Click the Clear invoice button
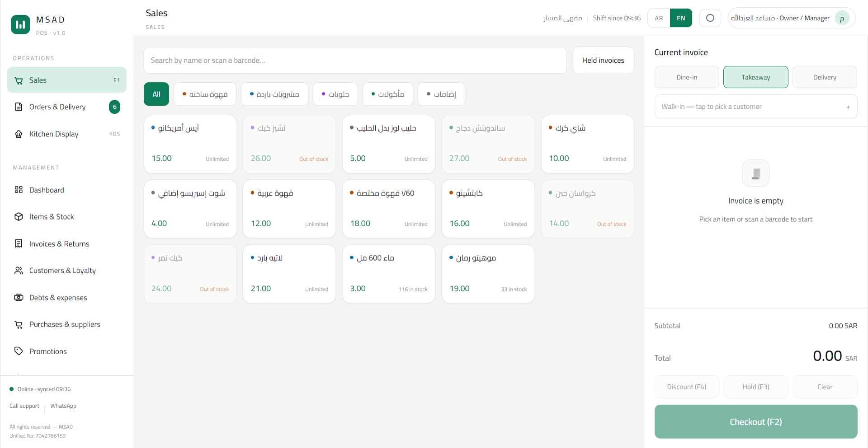This screenshot has width=868, height=448. coord(825,387)
